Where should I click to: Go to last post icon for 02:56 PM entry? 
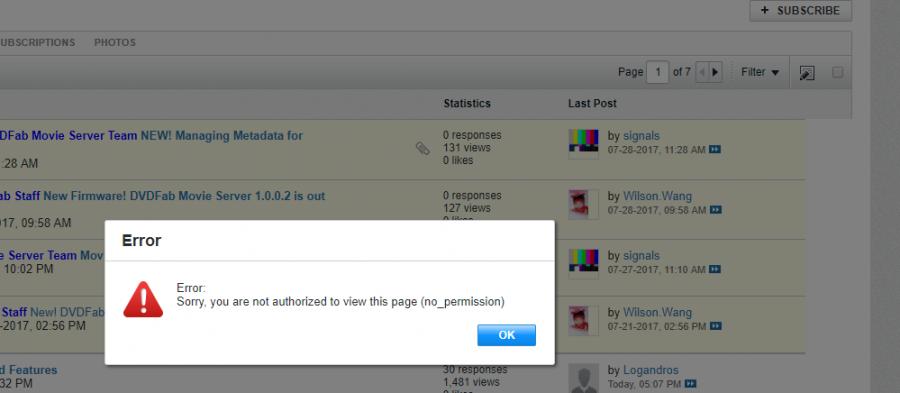716,326
